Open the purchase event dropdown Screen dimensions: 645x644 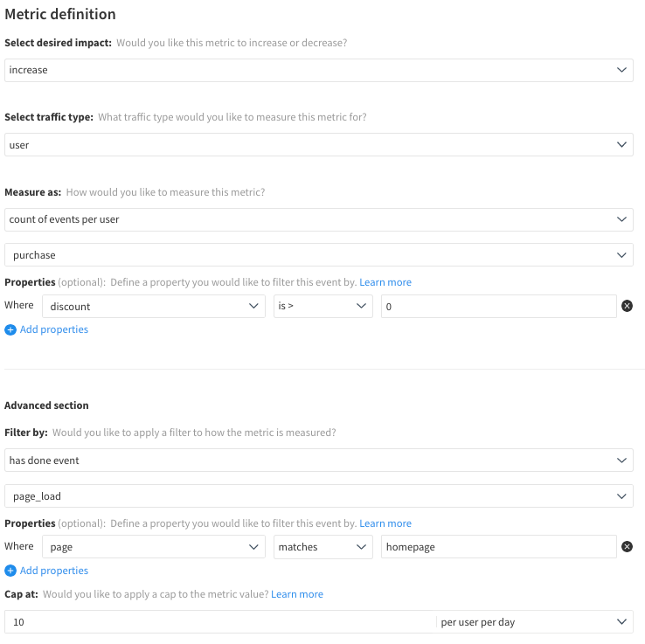[x=318, y=255]
